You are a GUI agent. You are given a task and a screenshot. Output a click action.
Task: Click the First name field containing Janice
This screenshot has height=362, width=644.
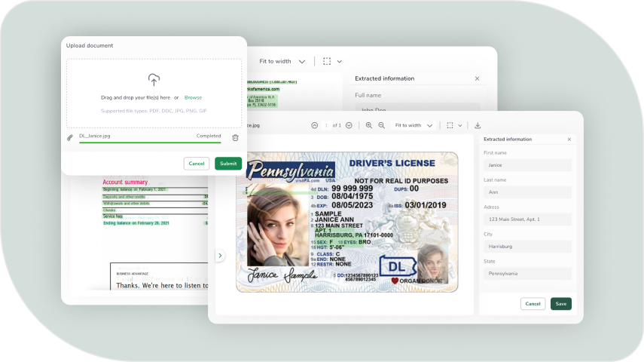pyautogui.click(x=527, y=165)
